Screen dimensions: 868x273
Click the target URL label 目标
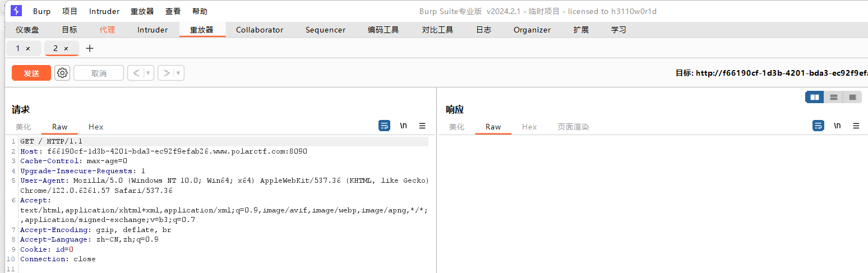(x=686, y=73)
